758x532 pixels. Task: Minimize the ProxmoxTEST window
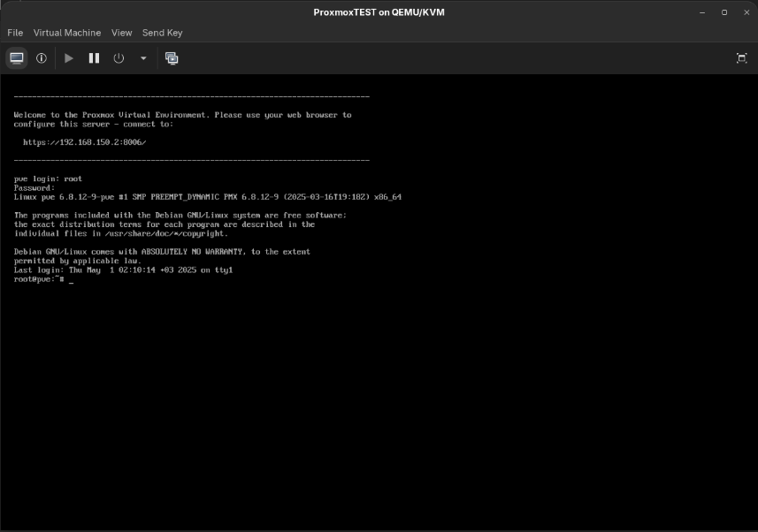(701, 11)
